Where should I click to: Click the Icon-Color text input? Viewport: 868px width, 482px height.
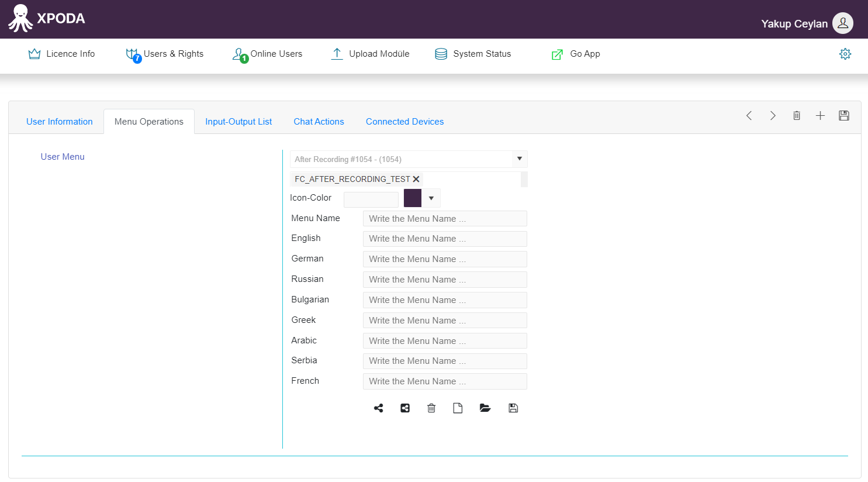pos(371,199)
